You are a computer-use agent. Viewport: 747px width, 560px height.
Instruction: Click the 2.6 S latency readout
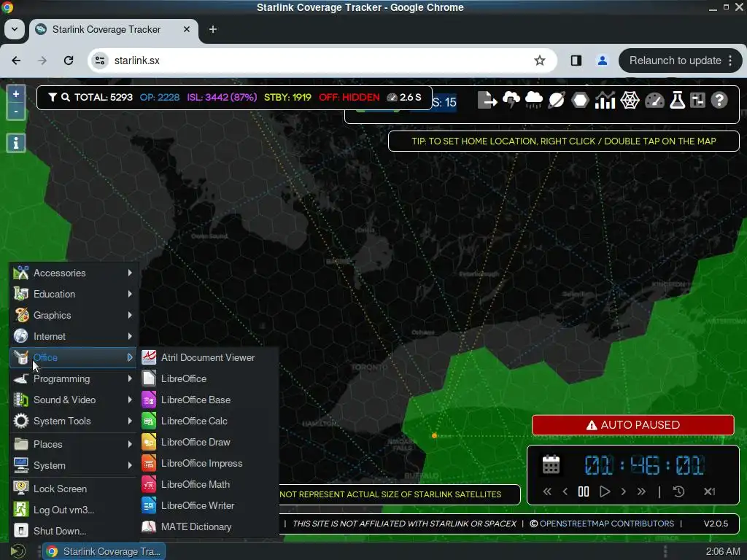404,97
